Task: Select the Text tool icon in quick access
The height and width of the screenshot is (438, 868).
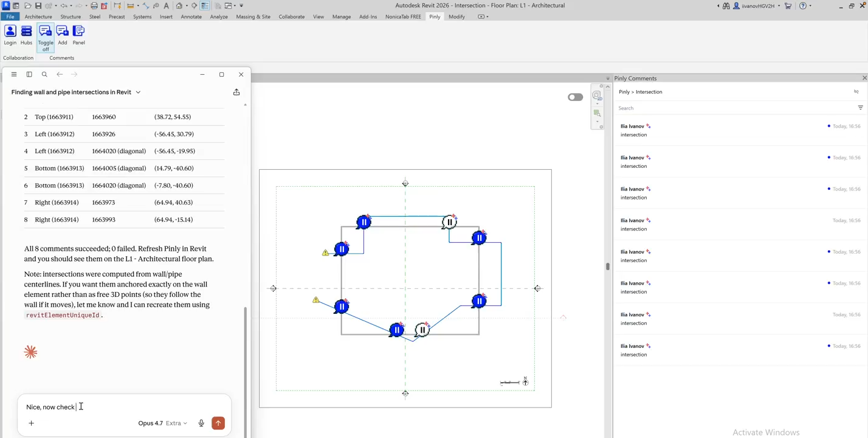Action: [166, 5]
